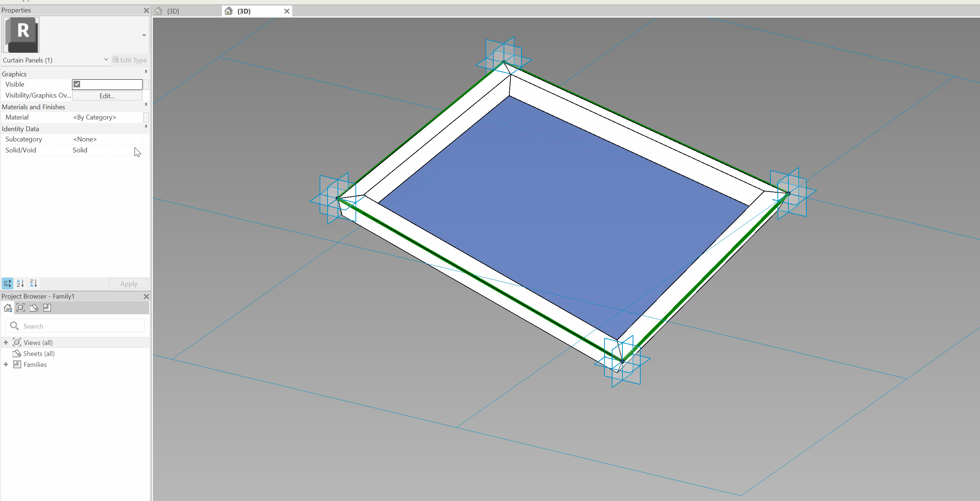This screenshot has width=980, height=501.
Task: Open the Curtain Panels filter dropdown
Action: tap(106, 60)
